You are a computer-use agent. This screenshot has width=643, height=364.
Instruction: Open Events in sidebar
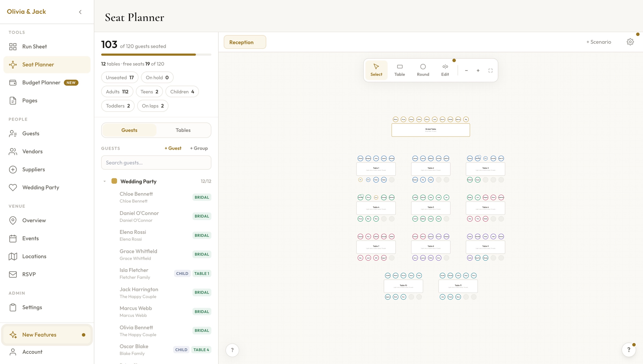[47, 238]
